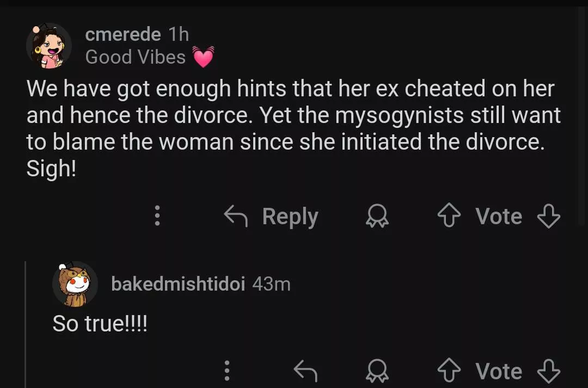This screenshot has height=388, width=588.
Task: Click the Vote label on cmerede's comment
Action: tap(499, 217)
